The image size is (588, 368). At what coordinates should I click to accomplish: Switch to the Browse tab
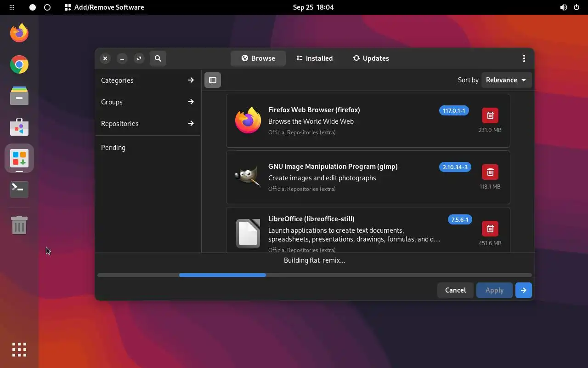258,58
